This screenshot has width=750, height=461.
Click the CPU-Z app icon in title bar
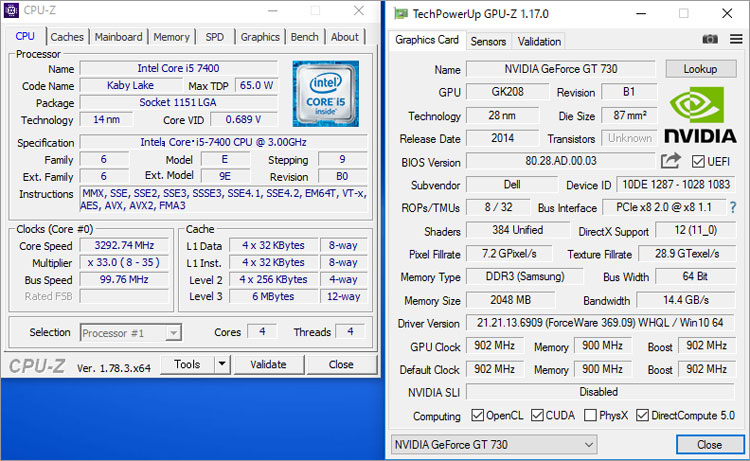pos(11,10)
